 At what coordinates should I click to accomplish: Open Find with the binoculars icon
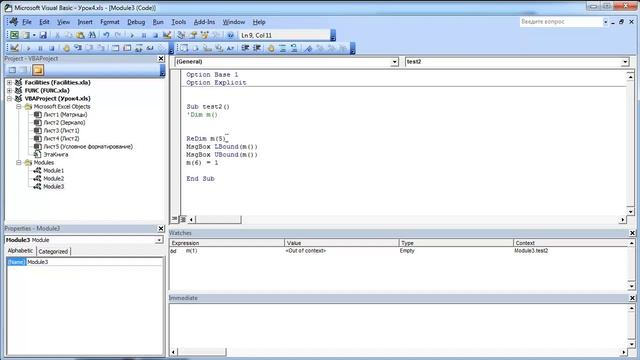point(92,35)
